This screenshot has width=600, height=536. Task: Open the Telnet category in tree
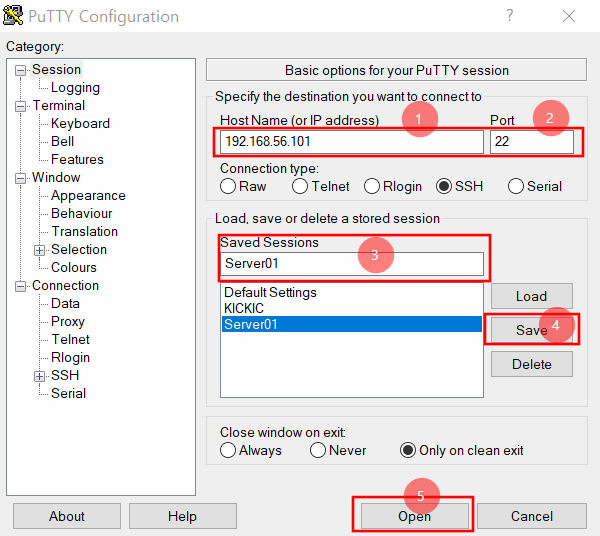point(70,339)
